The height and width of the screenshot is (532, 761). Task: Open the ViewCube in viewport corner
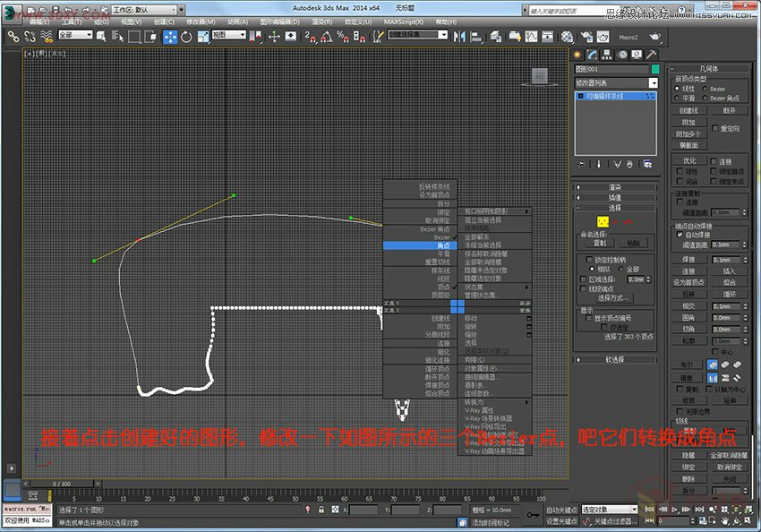point(539,76)
